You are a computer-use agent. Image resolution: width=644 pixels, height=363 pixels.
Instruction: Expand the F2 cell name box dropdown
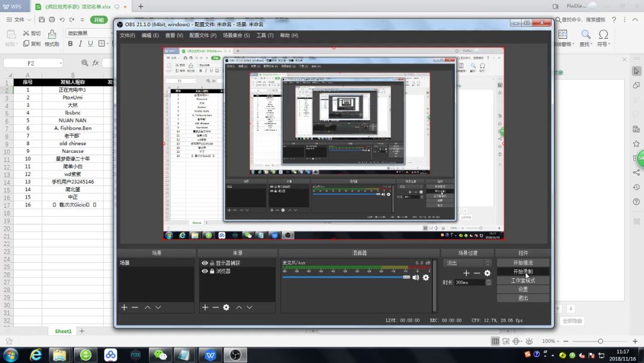(60, 63)
